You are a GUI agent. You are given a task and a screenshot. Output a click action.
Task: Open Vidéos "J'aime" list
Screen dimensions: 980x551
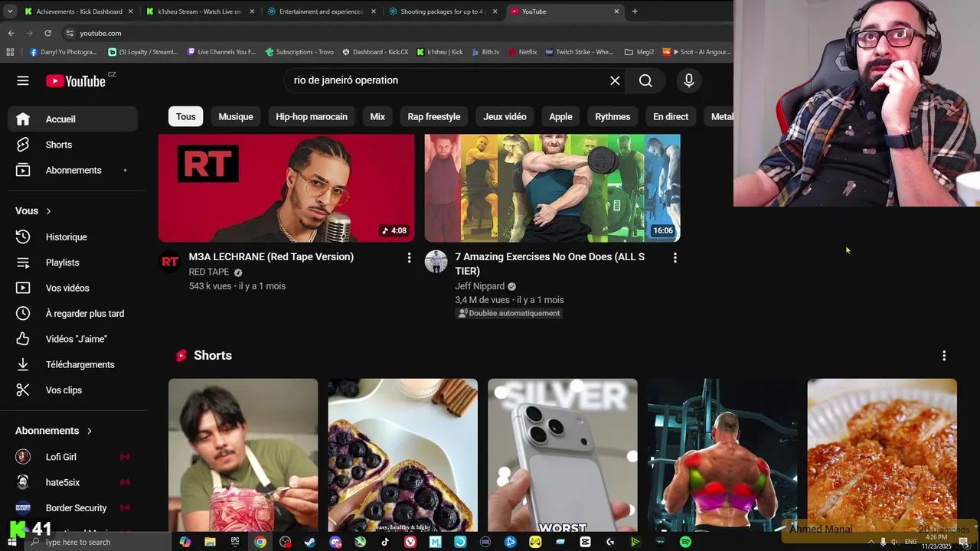click(73, 339)
